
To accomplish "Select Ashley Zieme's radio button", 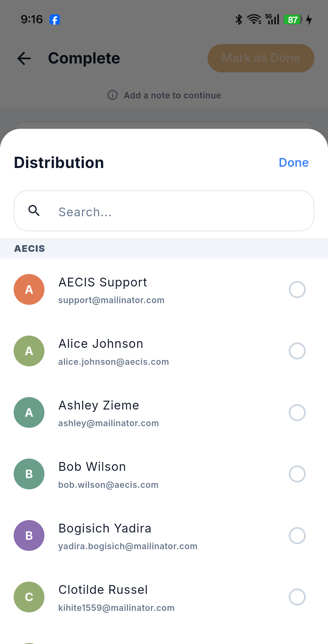I will (297, 413).
